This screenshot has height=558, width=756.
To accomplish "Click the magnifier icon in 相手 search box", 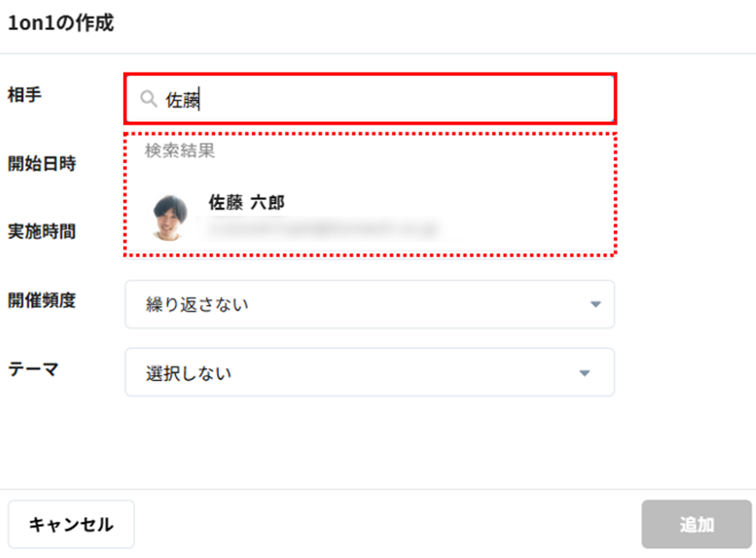I will [148, 99].
